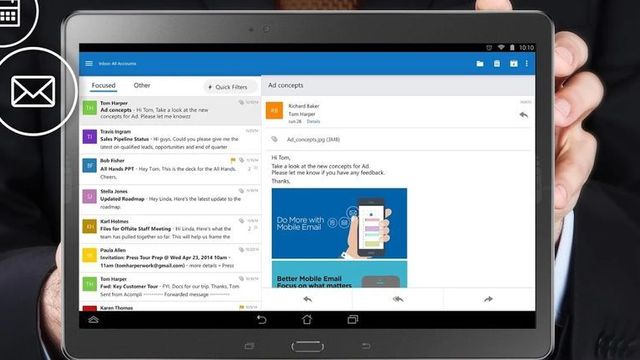
Task: Open the three-dot overflow menu
Action: click(527, 64)
